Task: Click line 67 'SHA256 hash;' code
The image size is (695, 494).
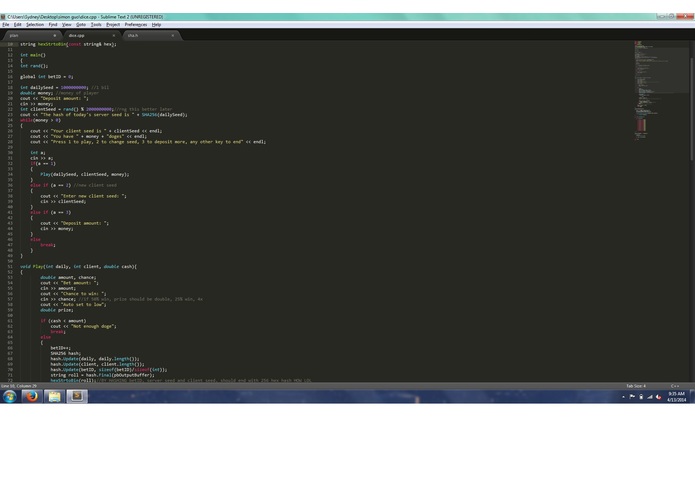Action: point(66,354)
